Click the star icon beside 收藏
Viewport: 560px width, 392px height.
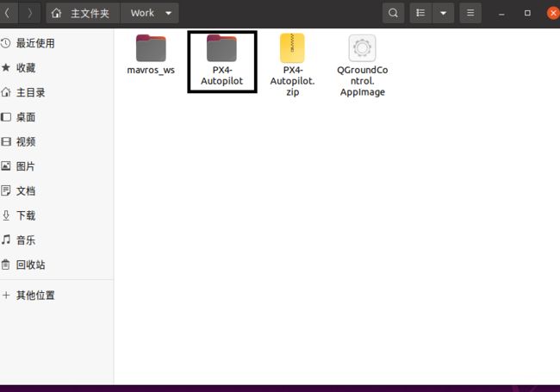coord(6,67)
